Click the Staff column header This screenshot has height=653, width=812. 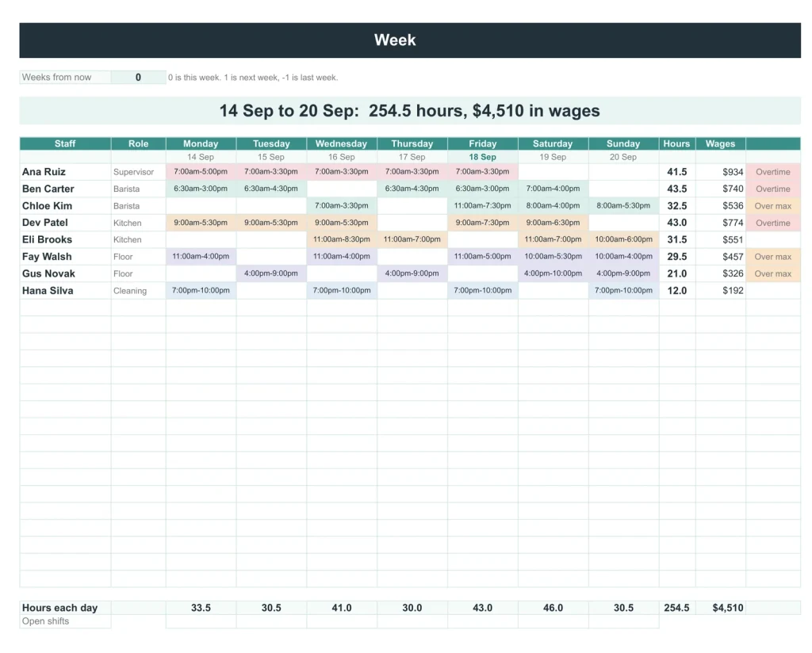[x=65, y=144]
